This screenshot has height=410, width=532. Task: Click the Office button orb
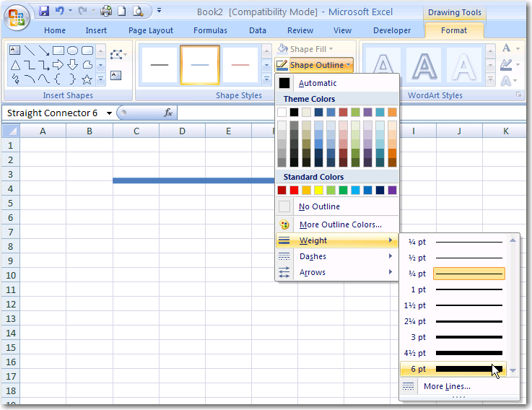pos(17,17)
